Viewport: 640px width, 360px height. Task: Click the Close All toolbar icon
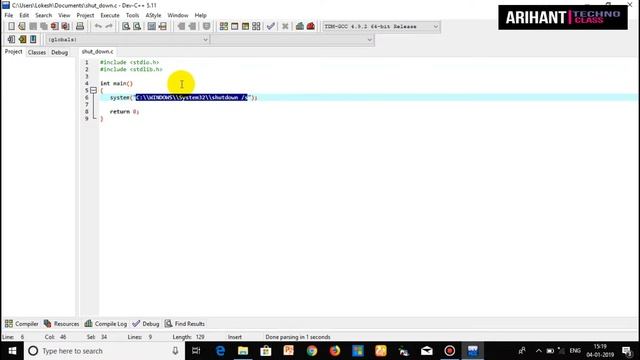pos(65,27)
